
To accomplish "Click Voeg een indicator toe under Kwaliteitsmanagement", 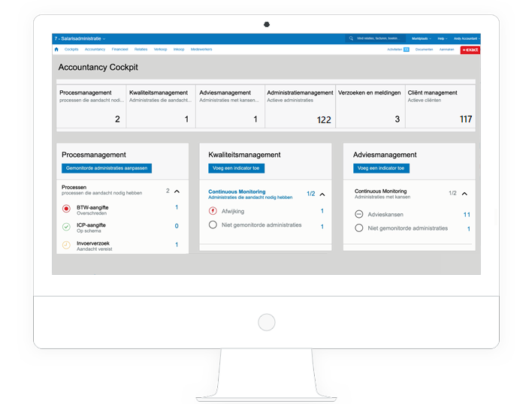I will tap(236, 168).
